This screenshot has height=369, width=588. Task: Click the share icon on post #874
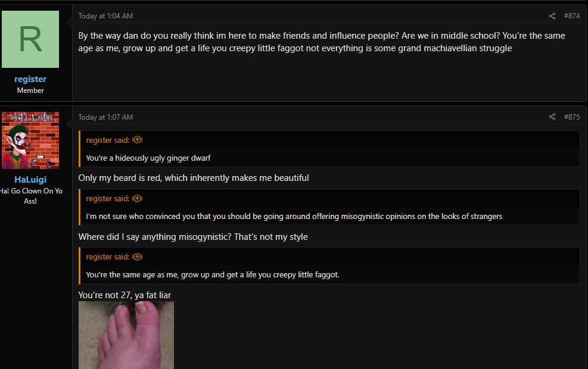[x=552, y=16]
